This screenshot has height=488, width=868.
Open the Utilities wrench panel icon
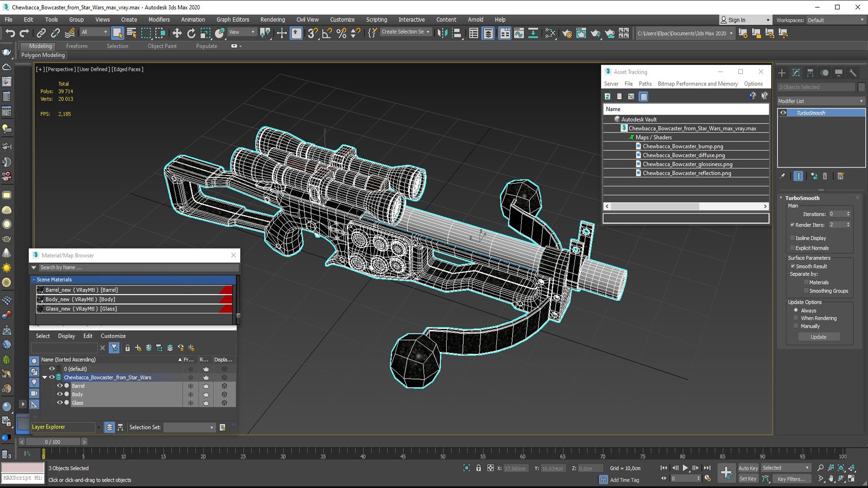(853, 73)
